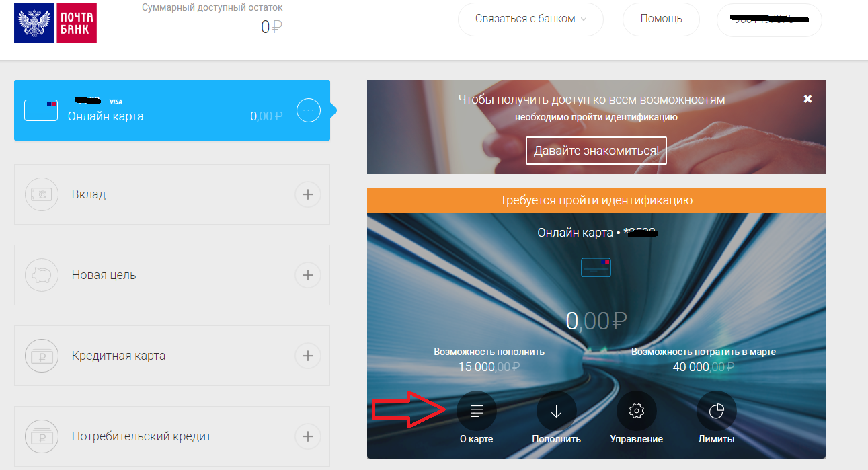Add Потребительский кредит with plus button
This screenshot has height=470, width=868.
pyautogui.click(x=308, y=436)
